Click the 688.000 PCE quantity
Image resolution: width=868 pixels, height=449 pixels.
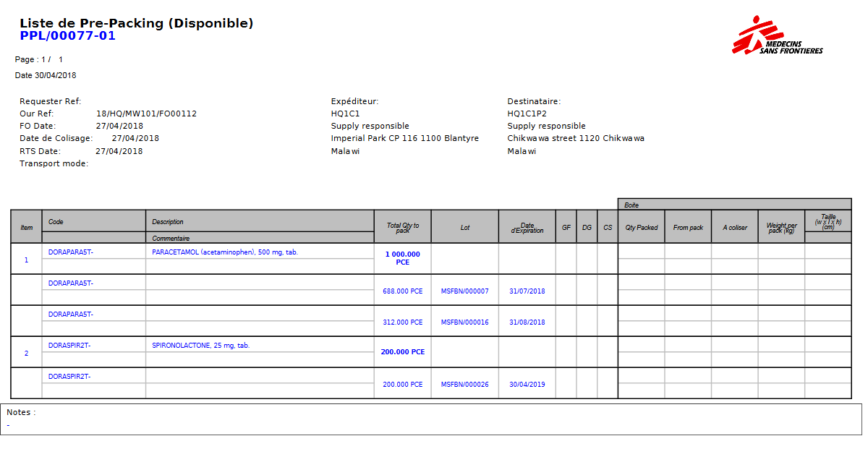pyautogui.click(x=402, y=291)
